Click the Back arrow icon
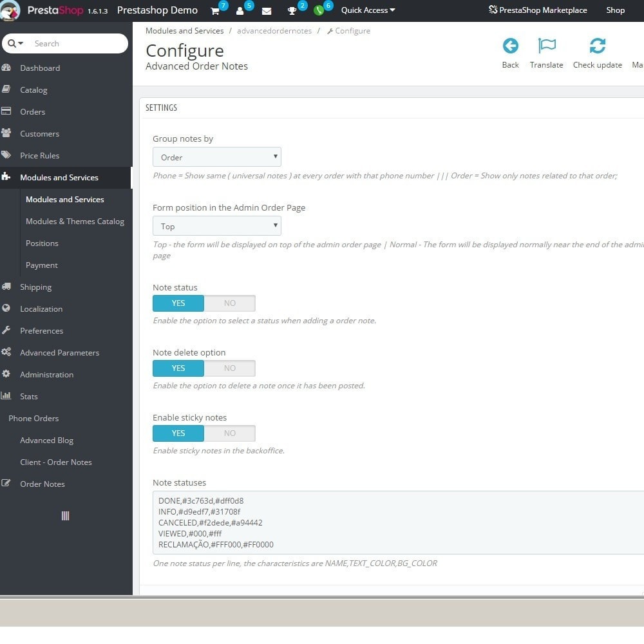The height and width of the screenshot is (644, 644). point(511,46)
